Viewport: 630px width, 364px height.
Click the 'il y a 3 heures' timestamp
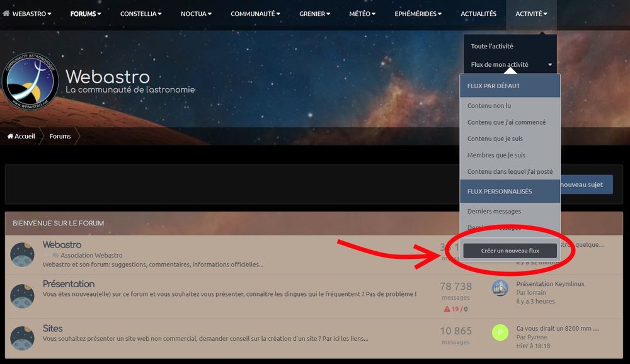pos(535,301)
